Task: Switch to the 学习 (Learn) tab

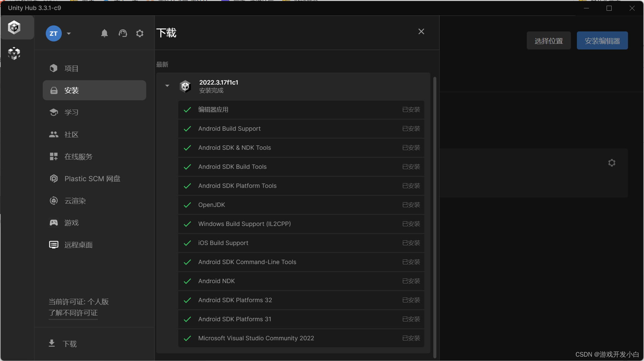Action: pyautogui.click(x=71, y=112)
